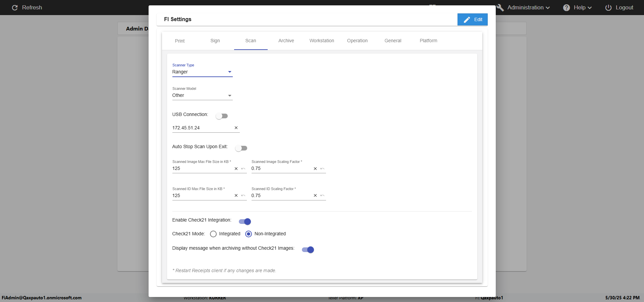Undo Scanned Image Max File Size change

point(243,169)
